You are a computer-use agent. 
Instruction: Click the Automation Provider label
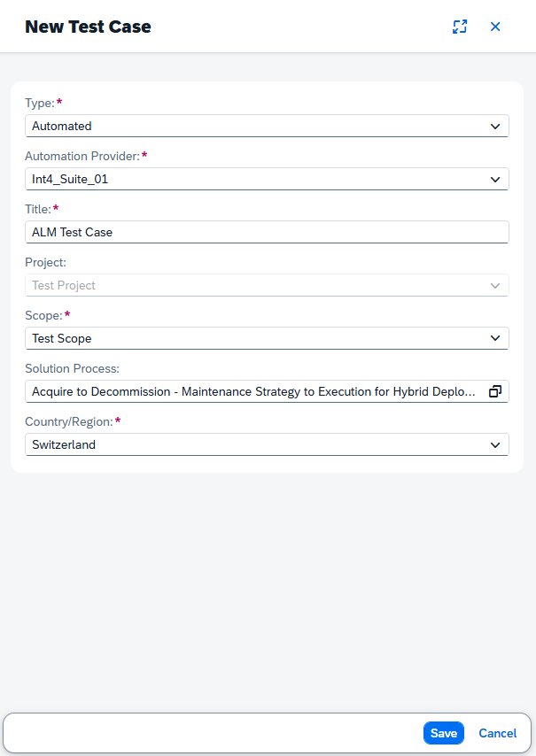tap(82, 156)
